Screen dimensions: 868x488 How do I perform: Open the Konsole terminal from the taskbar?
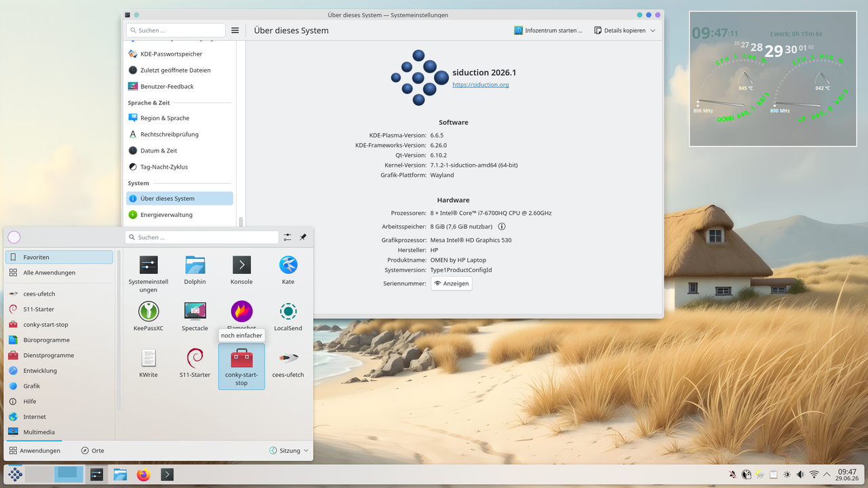pyautogui.click(x=167, y=474)
